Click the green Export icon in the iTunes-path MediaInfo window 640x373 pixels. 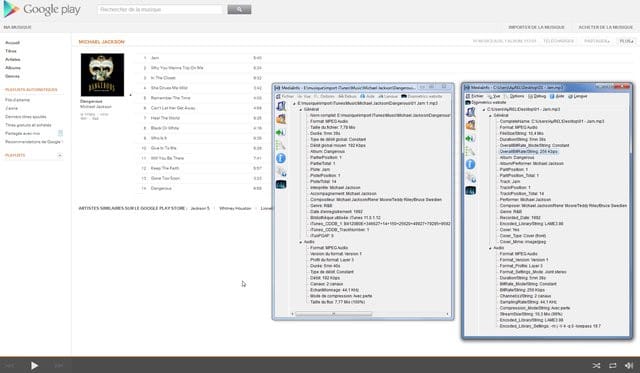tap(281, 132)
